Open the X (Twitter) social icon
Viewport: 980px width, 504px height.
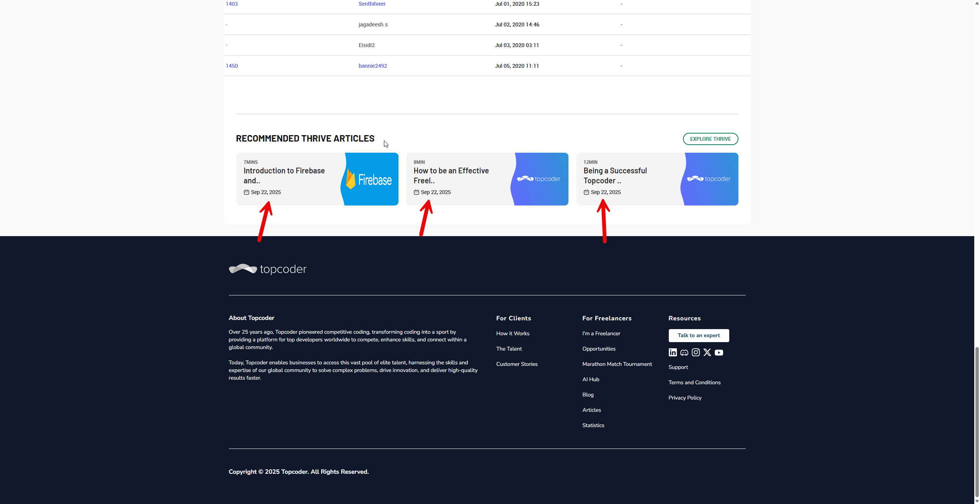click(707, 352)
